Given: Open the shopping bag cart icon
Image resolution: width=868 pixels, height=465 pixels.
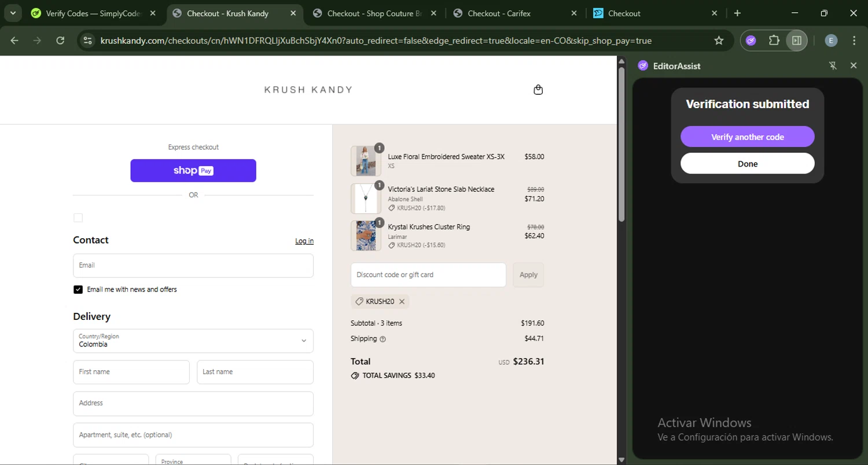Looking at the screenshot, I should [x=538, y=90].
